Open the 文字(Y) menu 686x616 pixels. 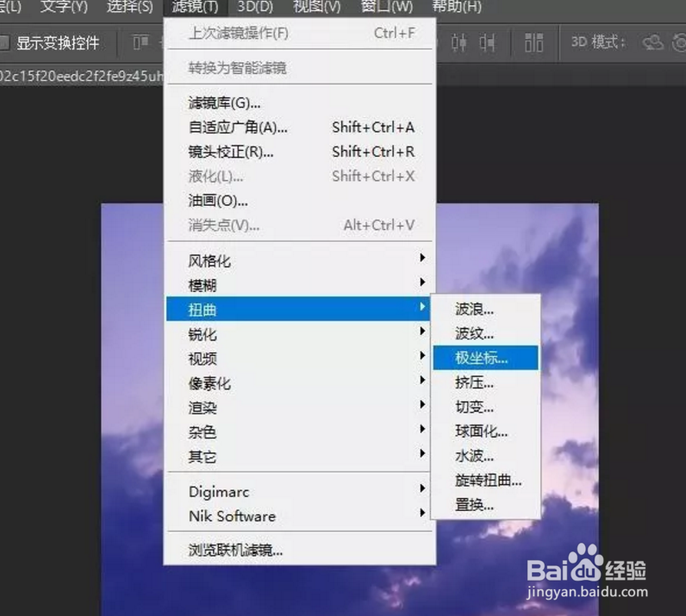[x=64, y=7]
